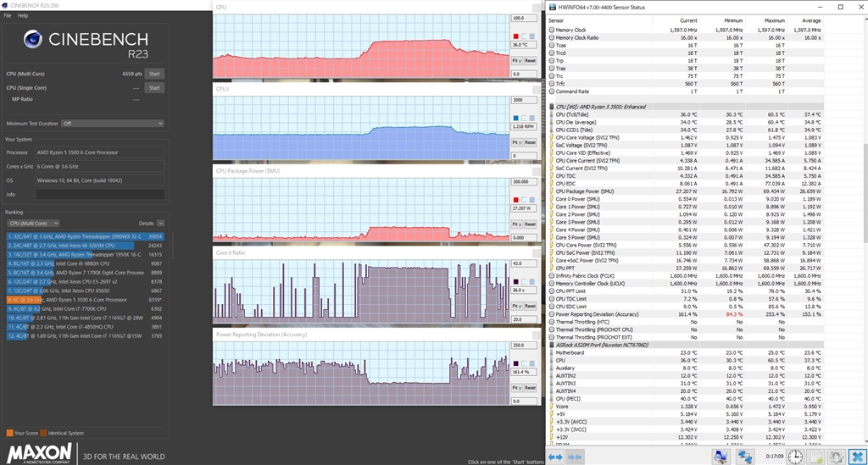Click the 100.0 max value field in CPU graph
868x465 pixels.
(524, 18)
